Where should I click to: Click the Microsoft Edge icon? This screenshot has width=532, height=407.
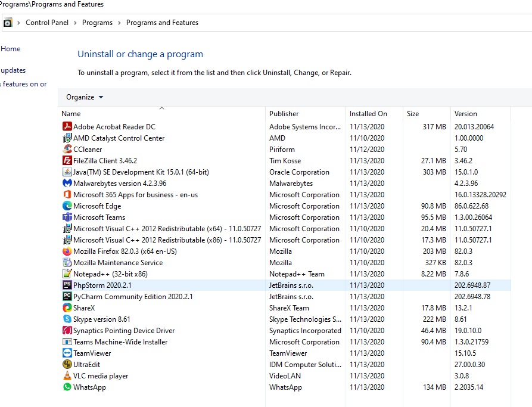coord(67,206)
